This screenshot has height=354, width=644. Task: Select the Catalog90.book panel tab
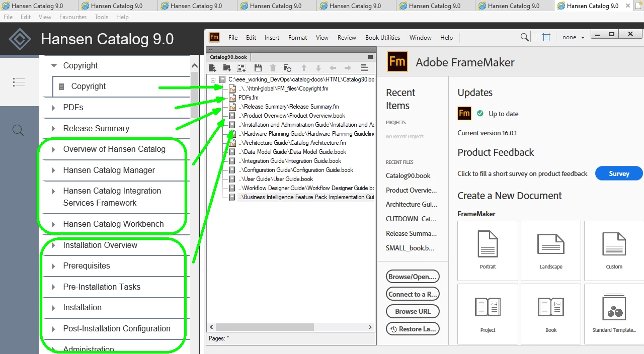pos(228,57)
